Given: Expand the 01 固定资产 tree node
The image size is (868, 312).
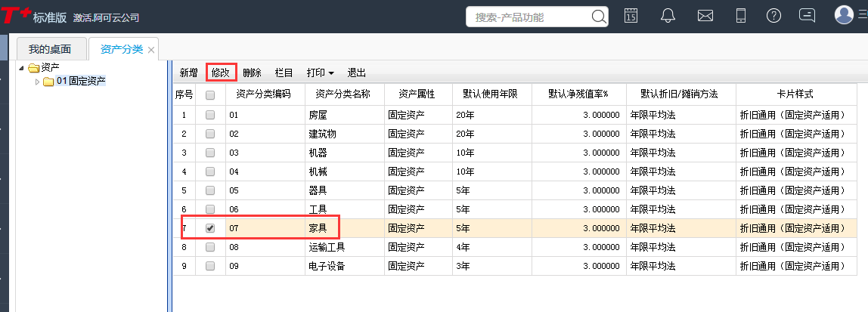Looking at the screenshot, I should tap(37, 82).
